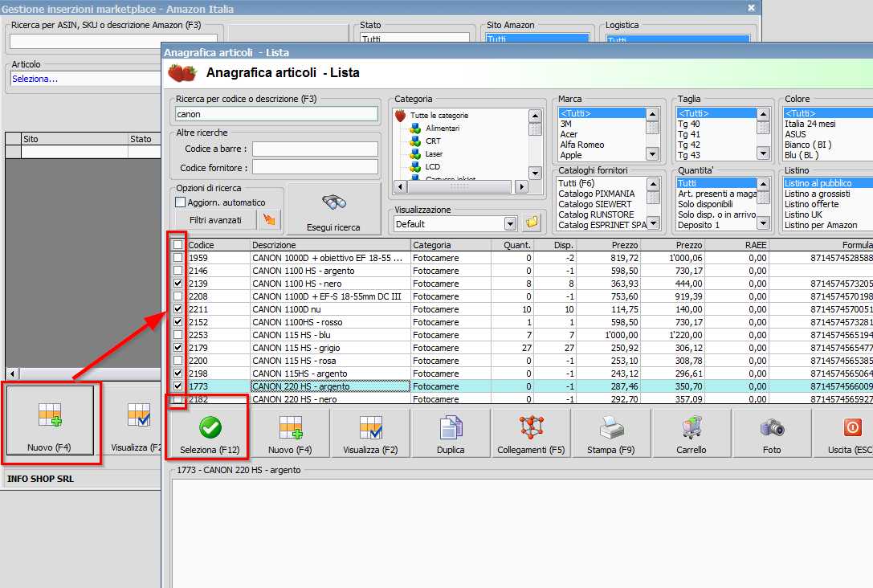
Task: Click the folder icon next to Visualizzazione dropdown
Action: pyautogui.click(x=532, y=223)
